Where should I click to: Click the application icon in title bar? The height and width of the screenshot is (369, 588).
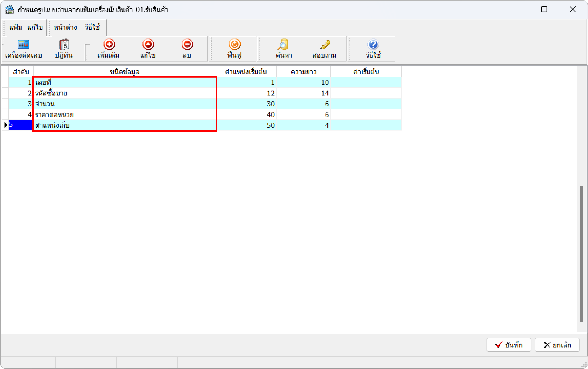10,10
